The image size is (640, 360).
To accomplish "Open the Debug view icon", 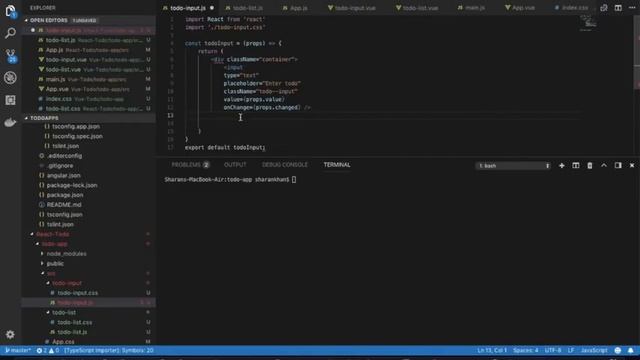I will (10, 78).
